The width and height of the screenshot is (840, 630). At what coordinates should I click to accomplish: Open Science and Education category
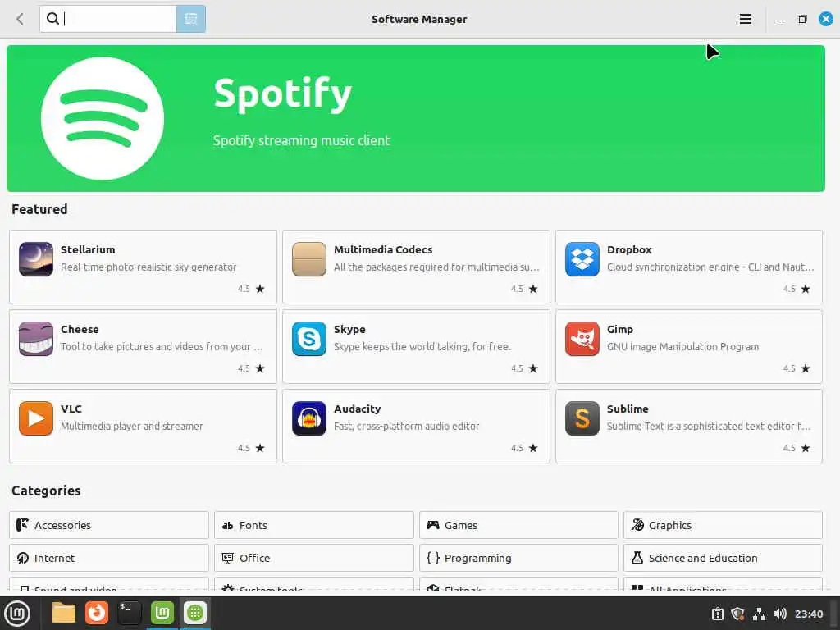723,558
